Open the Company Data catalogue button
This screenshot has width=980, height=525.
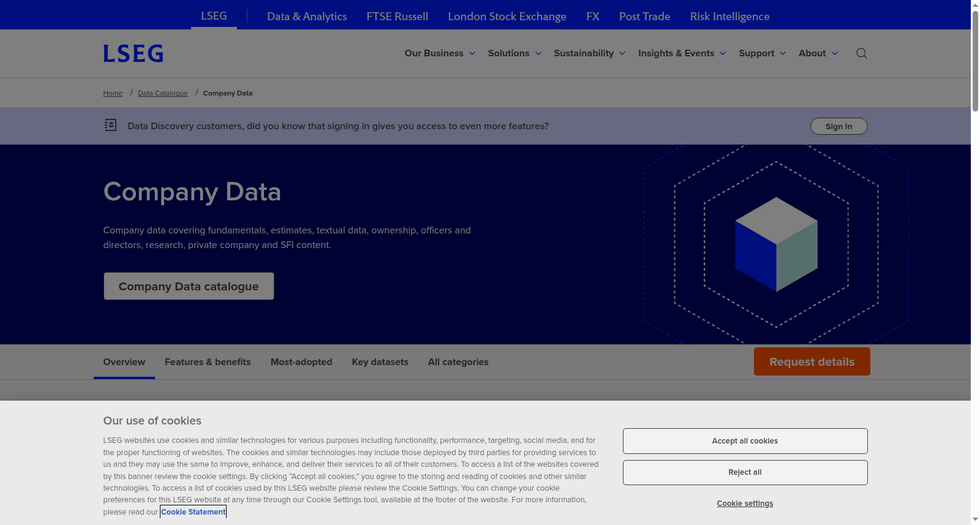pyautogui.click(x=189, y=286)
